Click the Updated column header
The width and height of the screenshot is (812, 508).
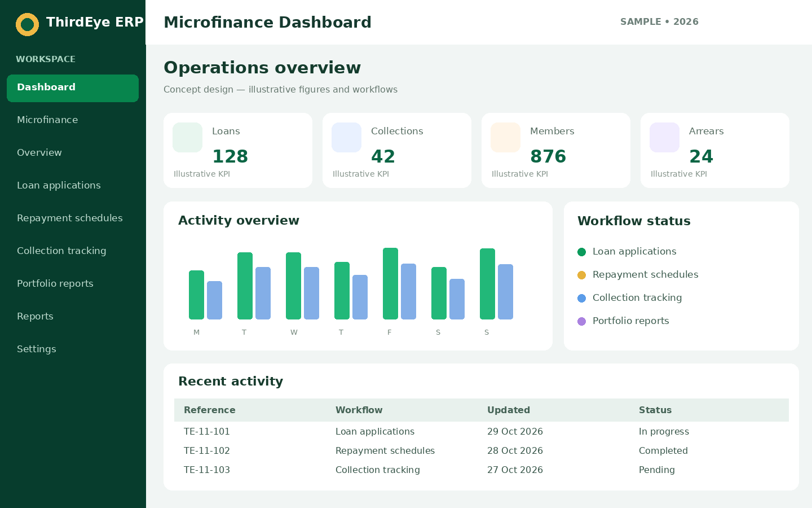point(508,410)
